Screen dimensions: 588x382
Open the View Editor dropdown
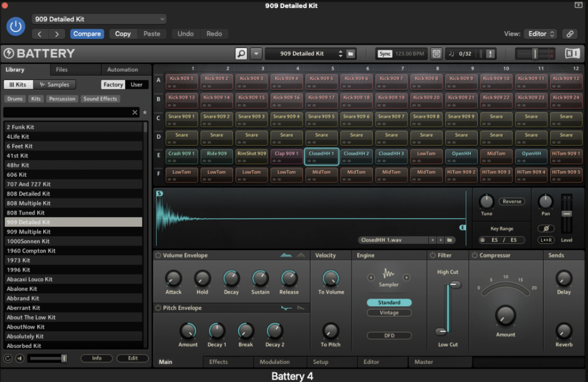click(x=540, y=34)
